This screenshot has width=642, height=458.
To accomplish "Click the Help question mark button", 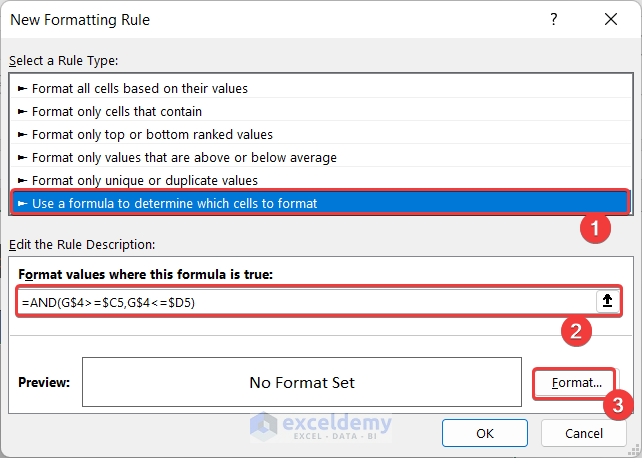I will (x=554, y=20).
